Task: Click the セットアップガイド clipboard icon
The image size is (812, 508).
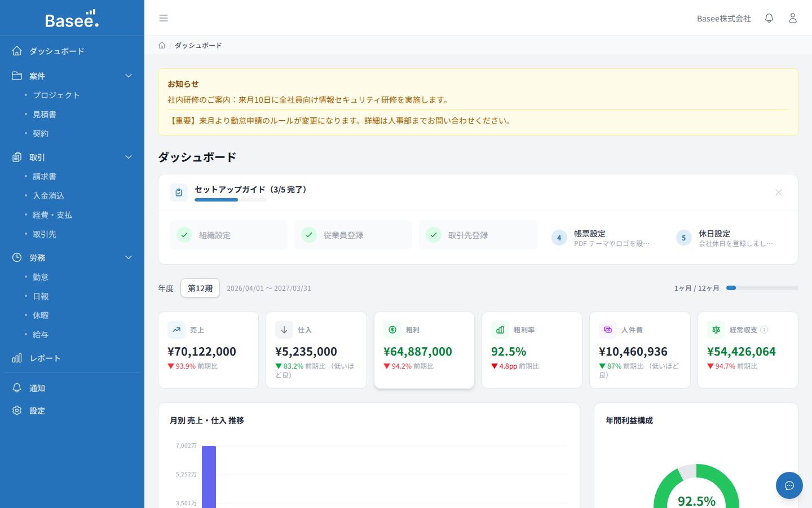Action: pos(179,192)
